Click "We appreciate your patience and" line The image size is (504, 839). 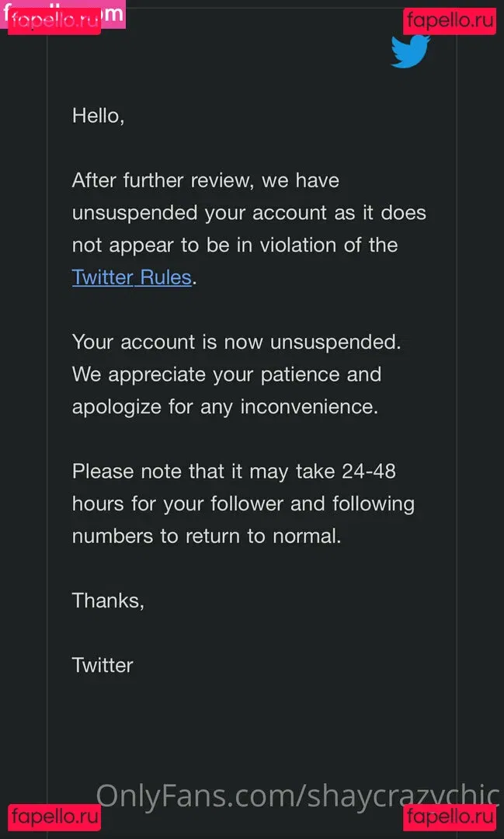[226, 374]
